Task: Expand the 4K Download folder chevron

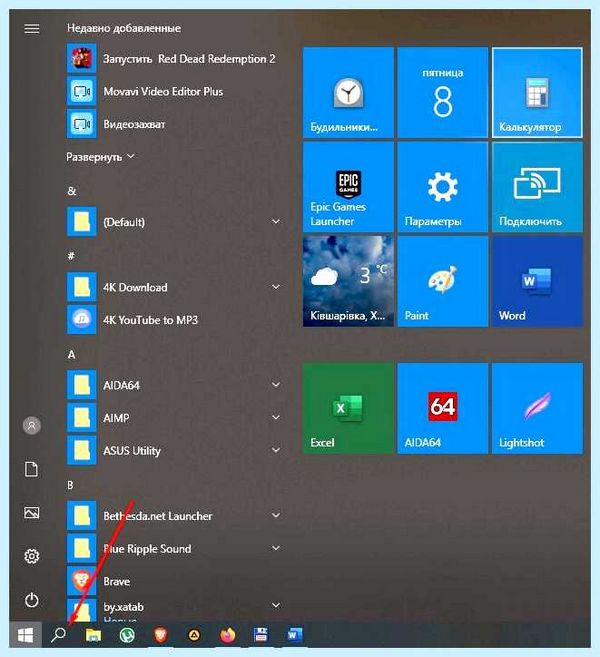Action: pos(276,287)
